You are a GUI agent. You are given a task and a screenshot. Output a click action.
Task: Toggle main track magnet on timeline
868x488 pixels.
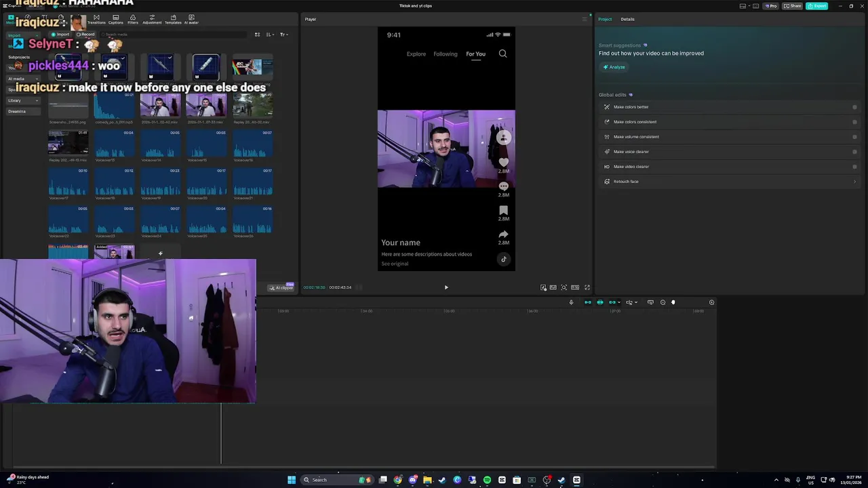(x=588, y=302)
